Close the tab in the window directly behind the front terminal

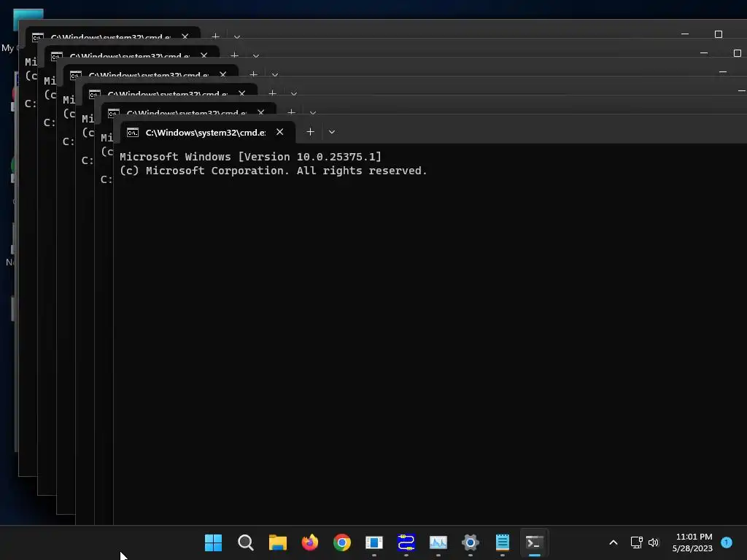click(x=261, y=113)
